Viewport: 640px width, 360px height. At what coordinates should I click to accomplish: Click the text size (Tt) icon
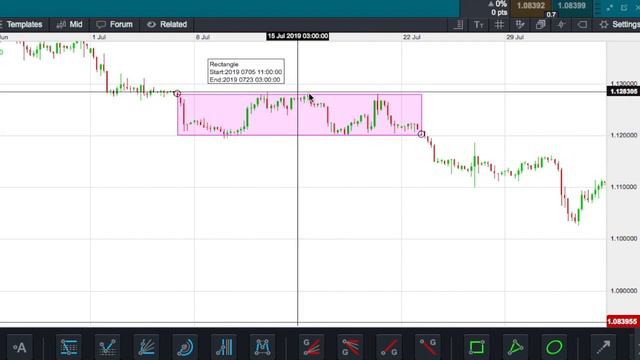click(x=478, y=25)
